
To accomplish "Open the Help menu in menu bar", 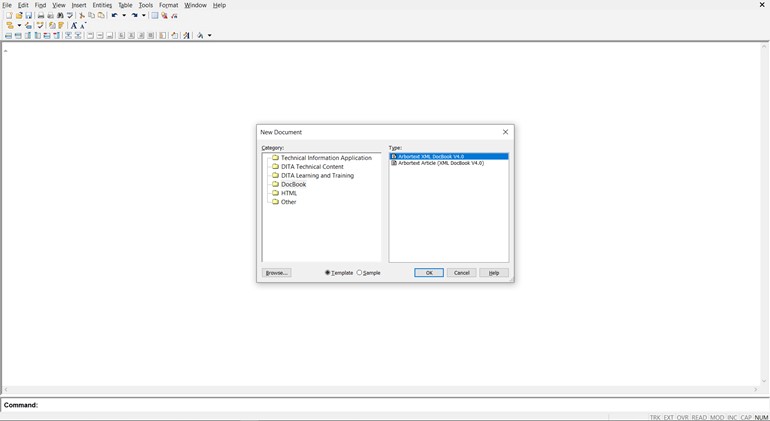I will [220, 5].
